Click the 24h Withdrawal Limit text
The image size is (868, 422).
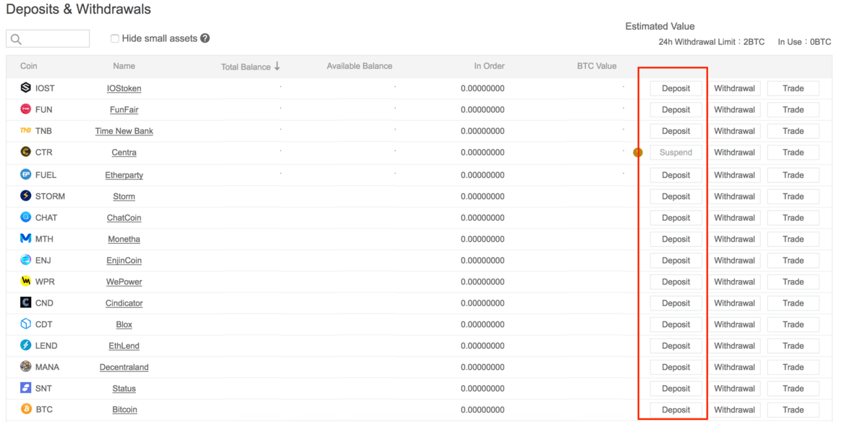coord(712,42)
